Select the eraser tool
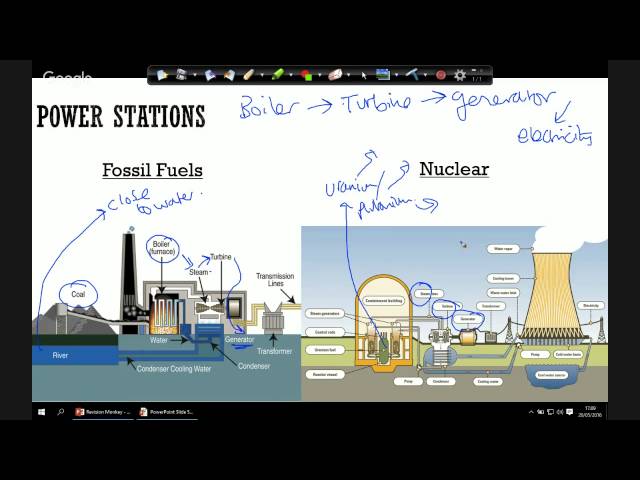The width and height of the screenshot is (640, 480). pos(335,75)
